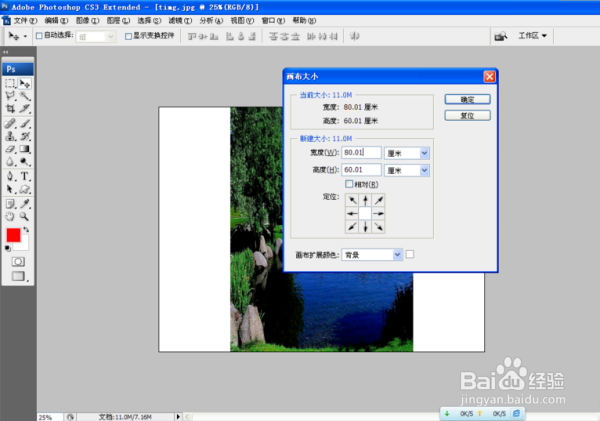Anchor canvas to center square
Viewport: 600px width, 421px height.
pos(365,214)
